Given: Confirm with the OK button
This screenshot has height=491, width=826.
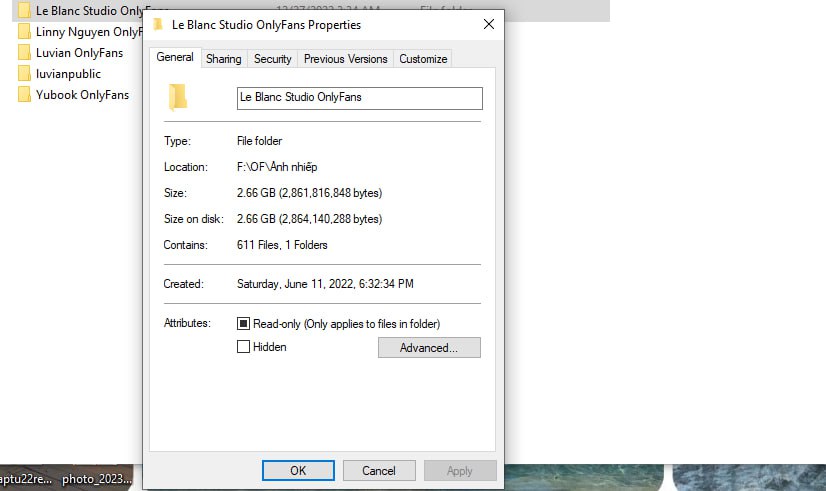Looking at the screenshot, I should 298,470.
